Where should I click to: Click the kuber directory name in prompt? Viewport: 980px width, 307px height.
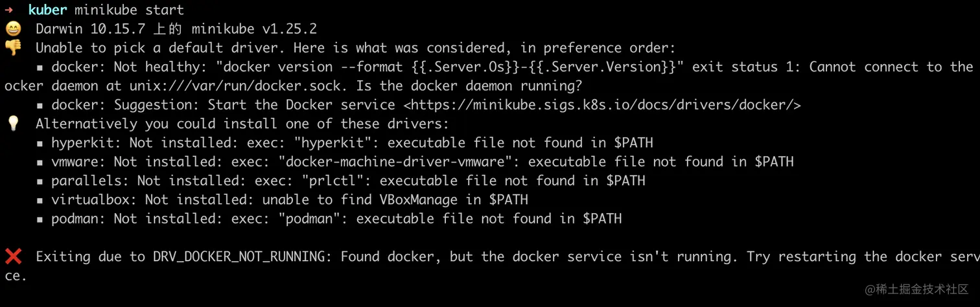click(x=47, y=10)
